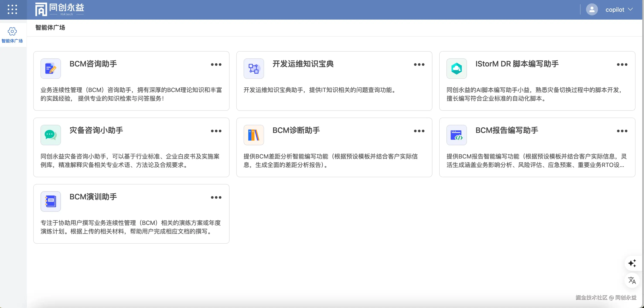The image size is (644, 308).
Task: Click the user avatar icon
Action: tap(592, 10)
